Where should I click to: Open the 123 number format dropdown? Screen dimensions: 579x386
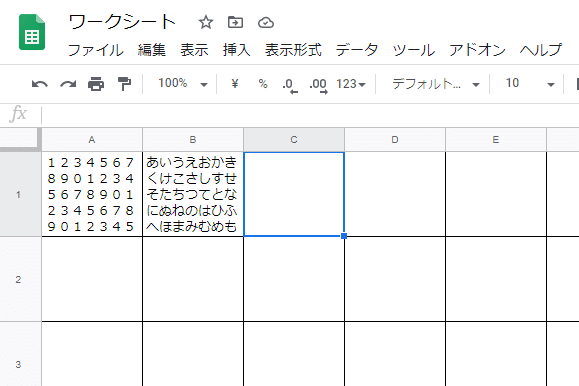click(351, 84)
